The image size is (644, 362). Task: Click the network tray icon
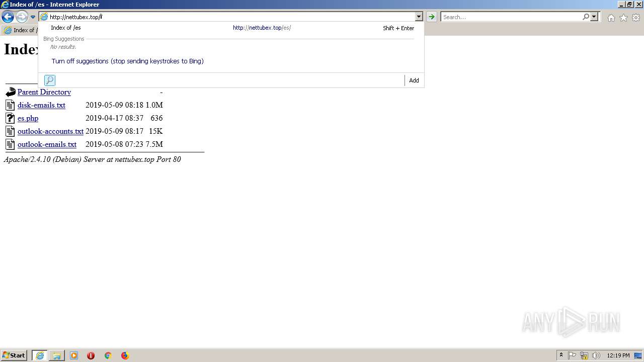coord(584,355)
